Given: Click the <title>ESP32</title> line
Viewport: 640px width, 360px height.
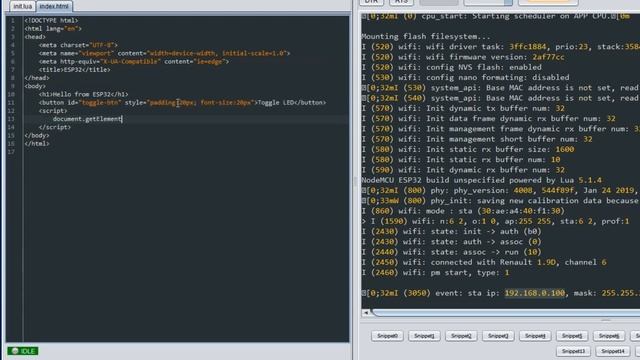Looking at the screenshot, I should 74,70.
